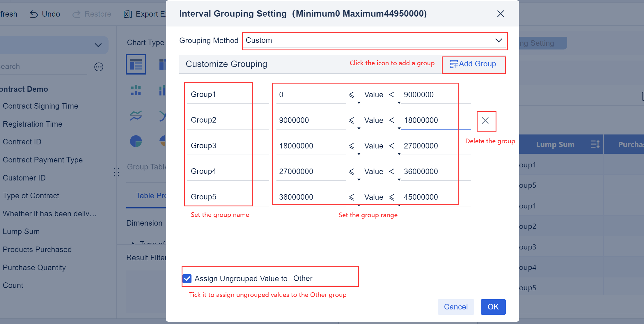Select the grouped table chart type icon

(x=136, y=64)
